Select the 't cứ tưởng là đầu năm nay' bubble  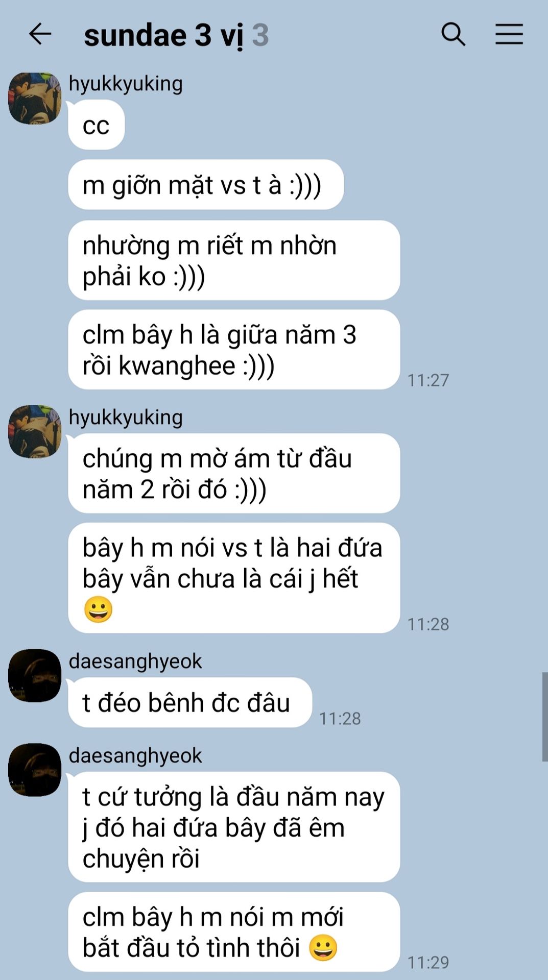(234, 827)
